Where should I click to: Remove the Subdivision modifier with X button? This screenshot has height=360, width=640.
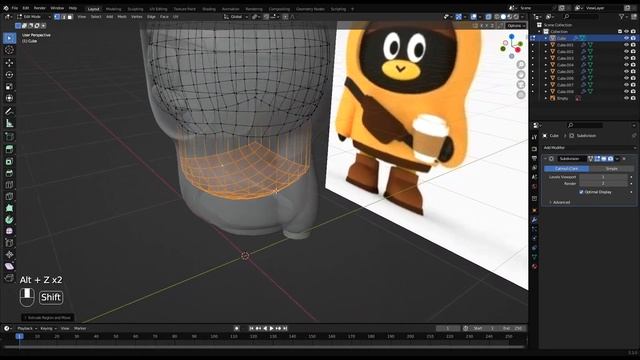pyautogui.click(x=624, y=159)
